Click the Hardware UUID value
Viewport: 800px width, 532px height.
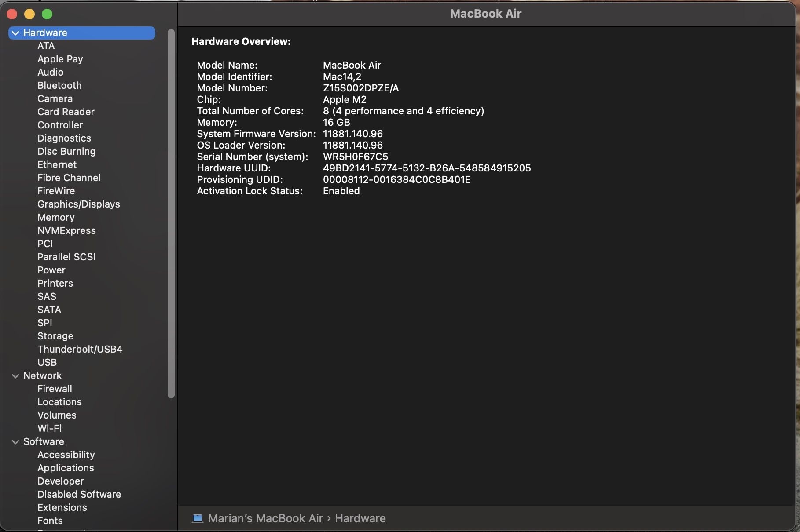pyautogui.click(x=427, y=168)
